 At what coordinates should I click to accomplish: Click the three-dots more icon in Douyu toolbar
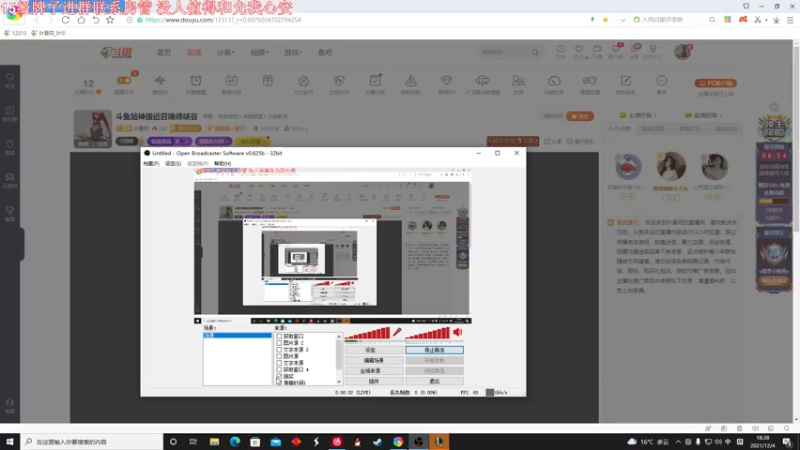pos(661,81)
